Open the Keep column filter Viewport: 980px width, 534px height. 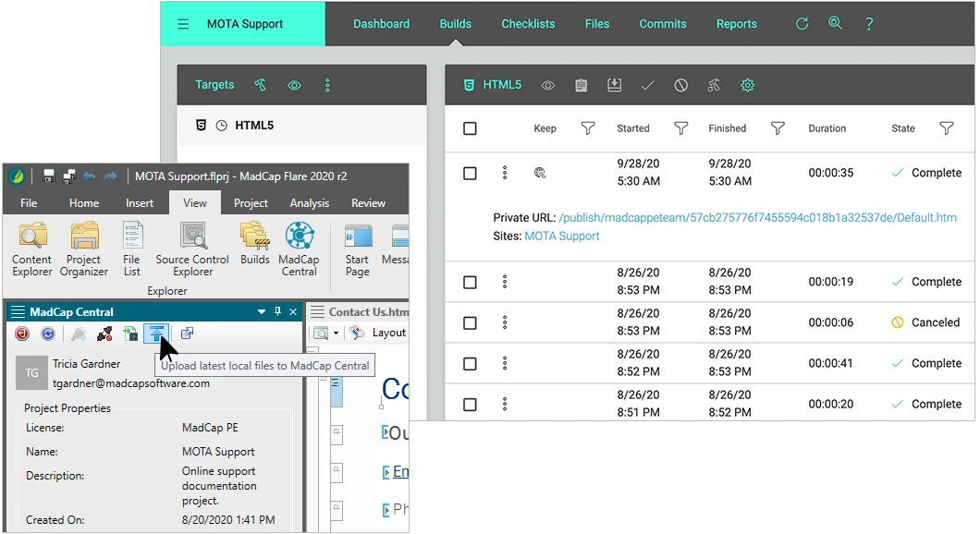coord(587,128)
